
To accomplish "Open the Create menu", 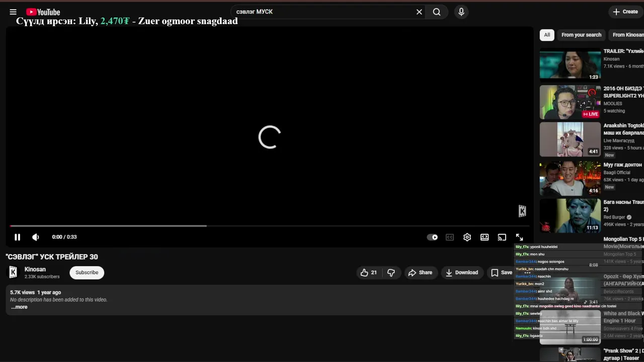I will coord(625,12).
